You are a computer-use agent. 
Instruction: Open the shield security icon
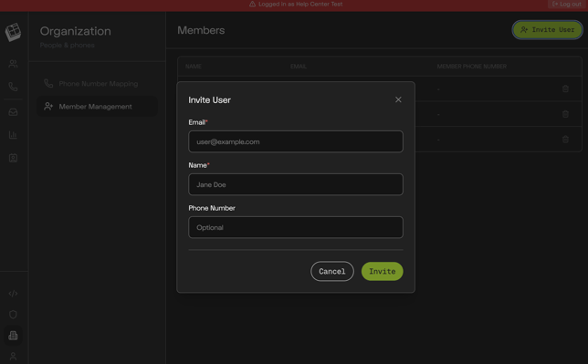(x=13, y=314)
